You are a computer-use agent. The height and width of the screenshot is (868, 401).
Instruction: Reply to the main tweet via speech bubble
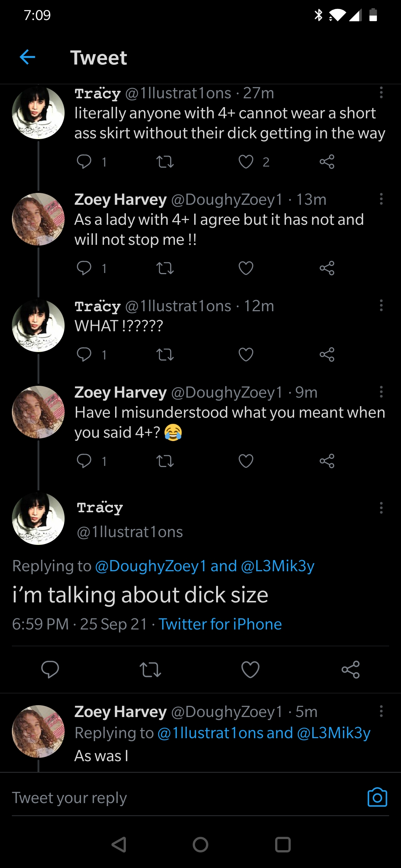pyautogui.click(x=50, y=670)
